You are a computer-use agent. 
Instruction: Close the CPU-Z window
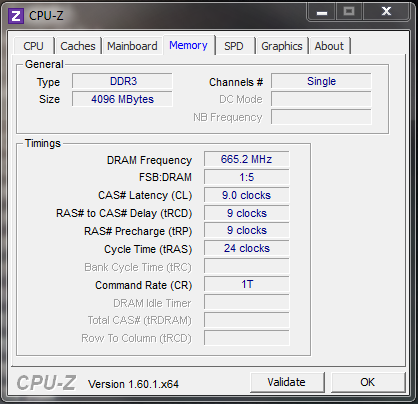pos(386,12)
